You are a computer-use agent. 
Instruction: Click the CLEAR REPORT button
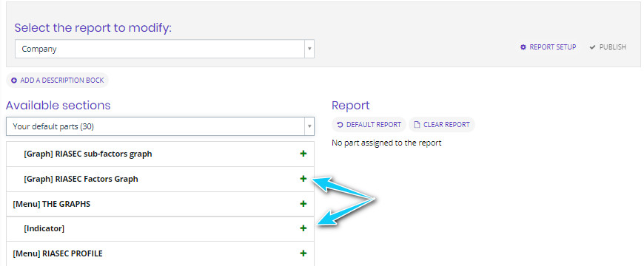point(442,125)
